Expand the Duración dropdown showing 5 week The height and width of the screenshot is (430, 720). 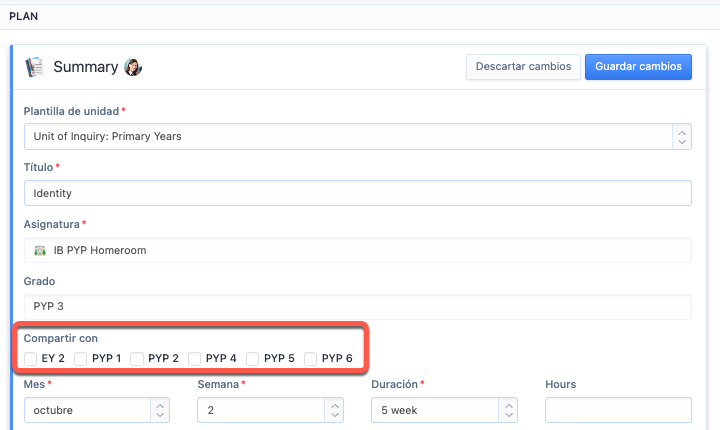coord(444,410)
